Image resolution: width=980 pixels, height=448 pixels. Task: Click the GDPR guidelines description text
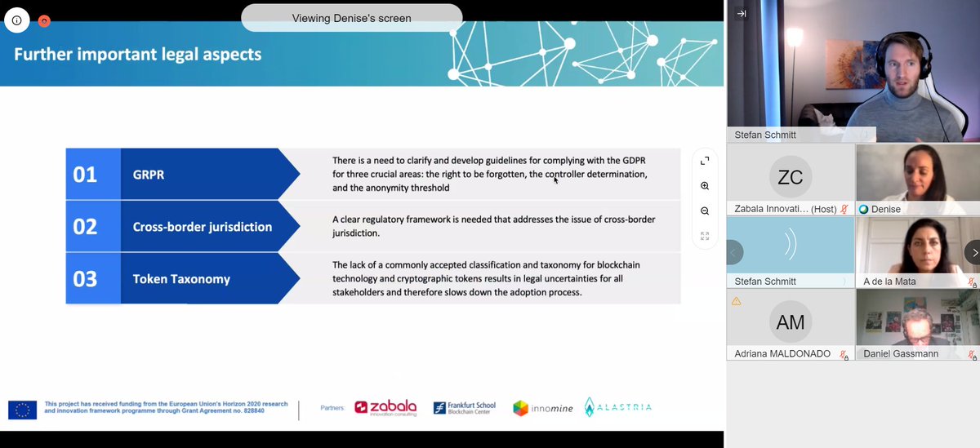(x=490, y=174)
